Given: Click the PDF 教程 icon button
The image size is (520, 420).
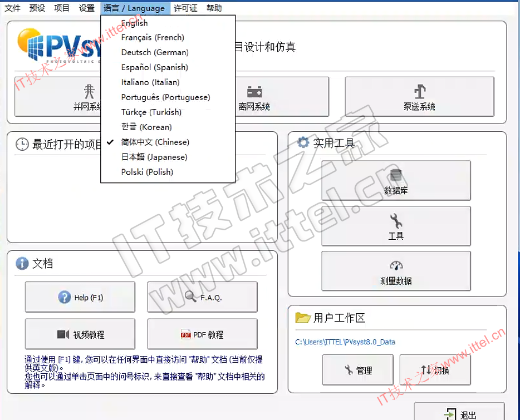Looking at the screenshot, I should (185, 334).
